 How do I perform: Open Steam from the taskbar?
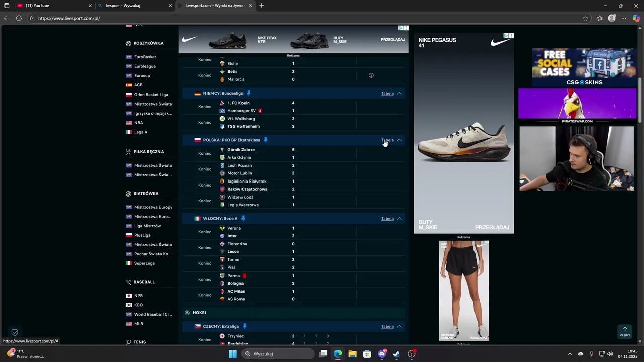pyautogui.click(x=396, y=354)
